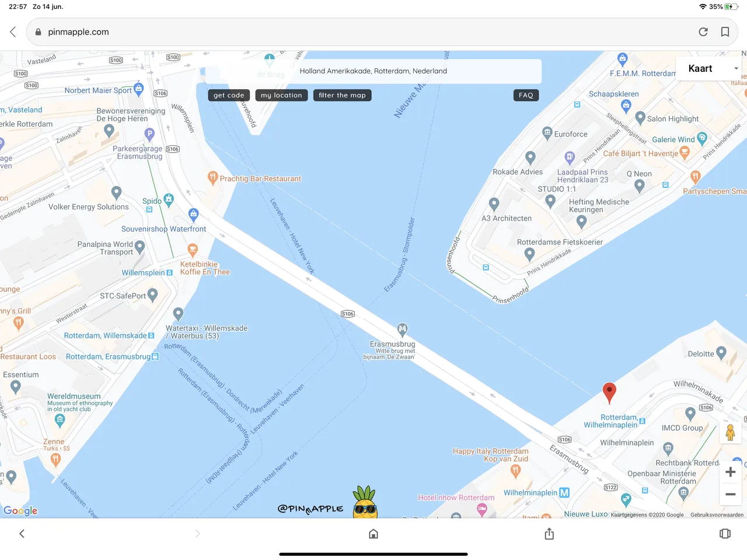Select the Prachtig Bar-Restaurant marker
The width and height of the screenshot is (747, 560).
[212, 177]
